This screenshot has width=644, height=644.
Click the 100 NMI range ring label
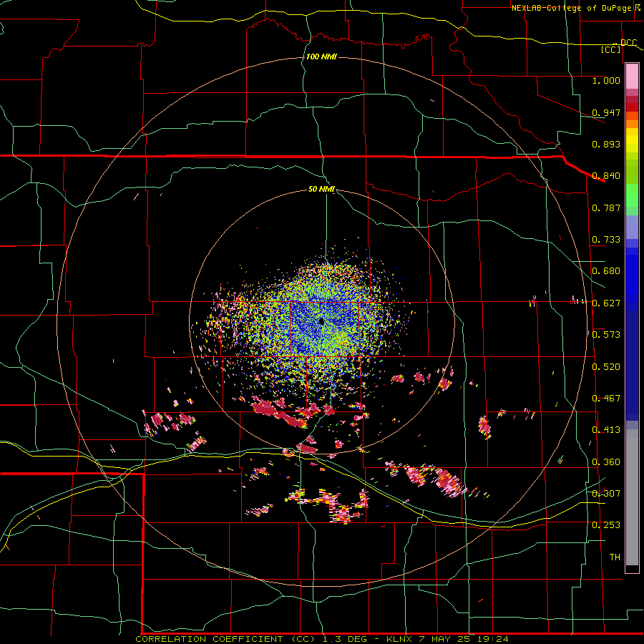(321, 57)
